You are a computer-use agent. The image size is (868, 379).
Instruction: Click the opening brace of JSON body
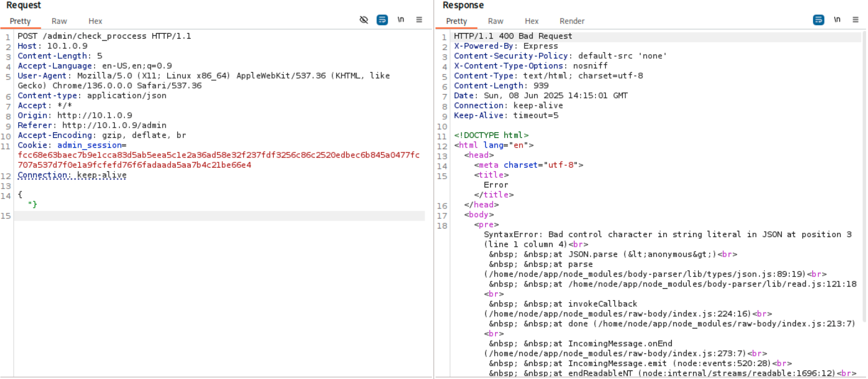click(x=20, y=195)
